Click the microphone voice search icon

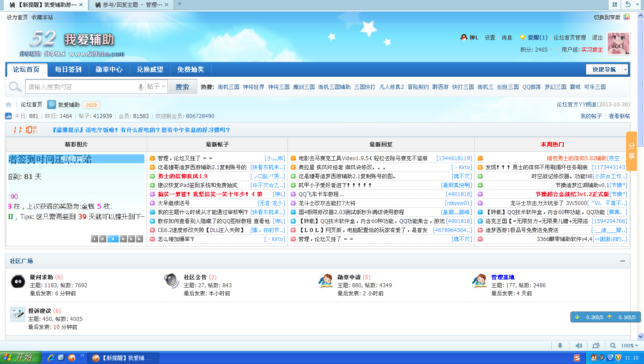[141, 87]
